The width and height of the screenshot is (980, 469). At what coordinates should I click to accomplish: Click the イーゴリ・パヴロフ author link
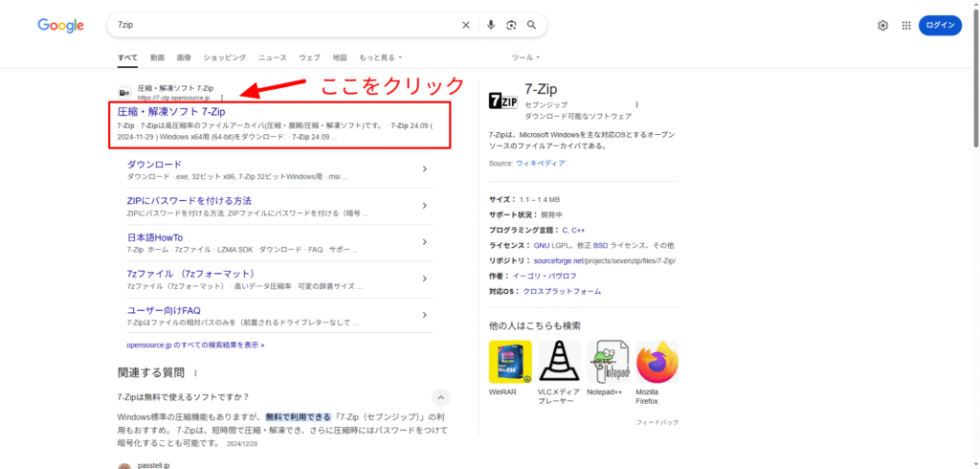click(545, 276)
